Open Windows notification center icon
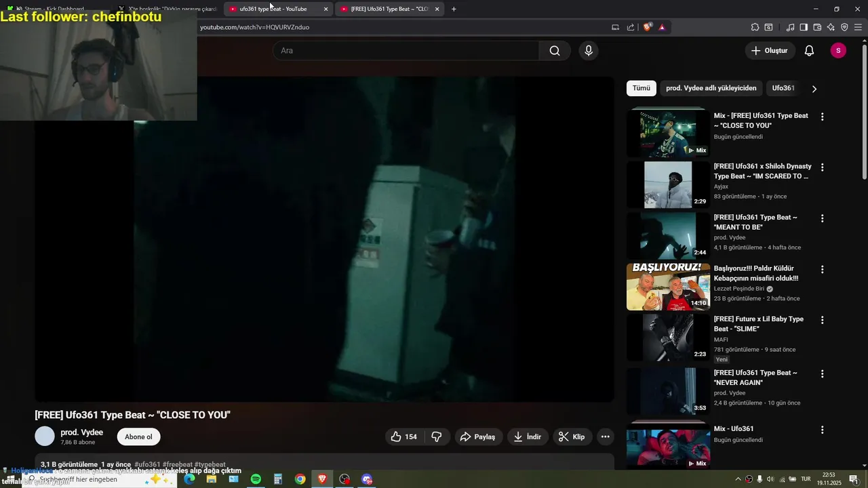Image resolution: width=868 pixels, height=488 pixels. click(x=853, y=479)
